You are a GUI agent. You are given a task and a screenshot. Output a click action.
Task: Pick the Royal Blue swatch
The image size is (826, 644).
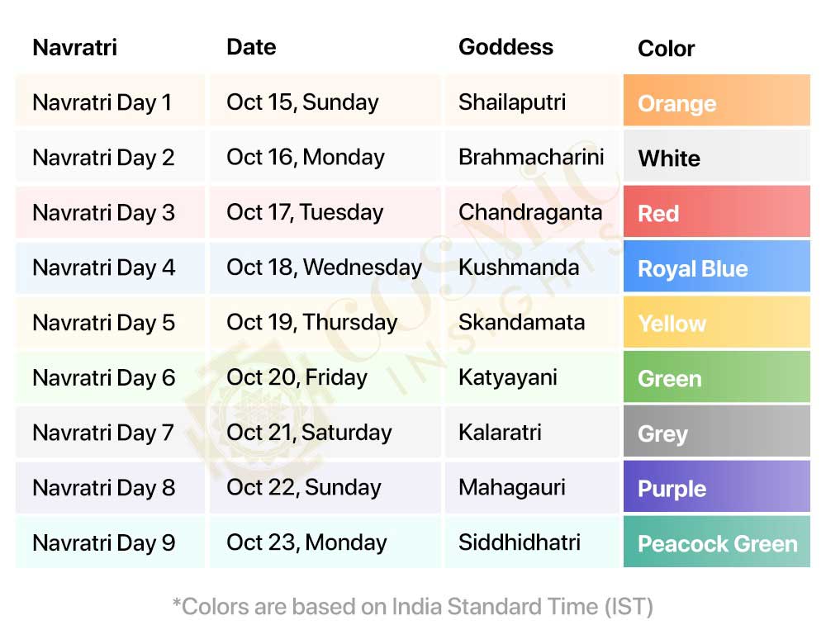coord(716,268)
